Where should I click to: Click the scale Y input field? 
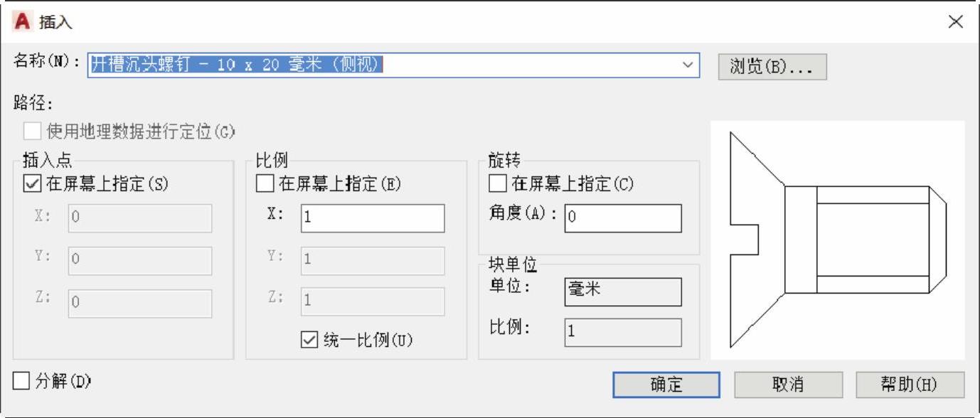coord(372,260)
